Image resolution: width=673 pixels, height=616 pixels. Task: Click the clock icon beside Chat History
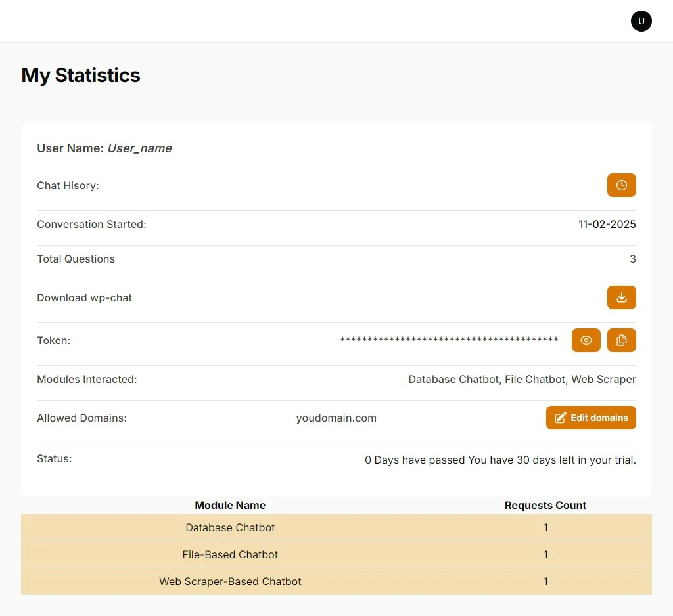coord(621,185)
